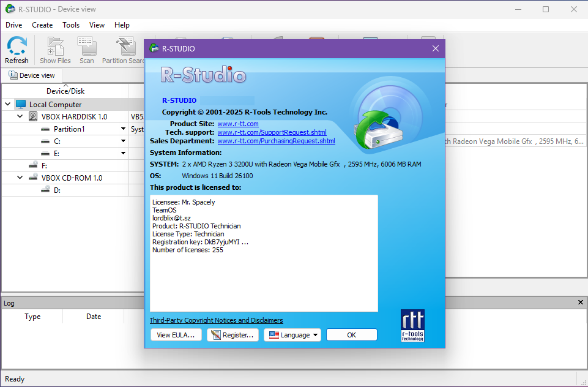Collapse the VBOX HARDDISK 1.0 node
The width and height of the screenshot is (588, 387).
click(x=20, y=117)
